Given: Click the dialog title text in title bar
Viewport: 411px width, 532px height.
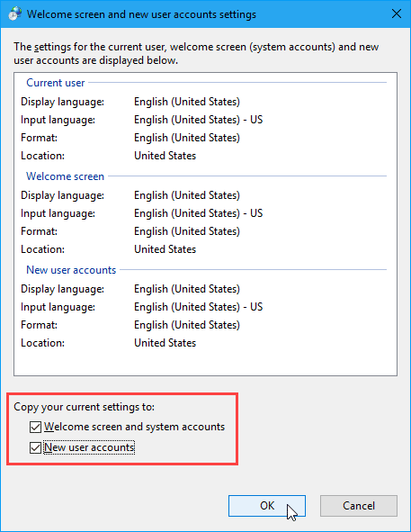Looking at the screenshot, I should (141, 14).
